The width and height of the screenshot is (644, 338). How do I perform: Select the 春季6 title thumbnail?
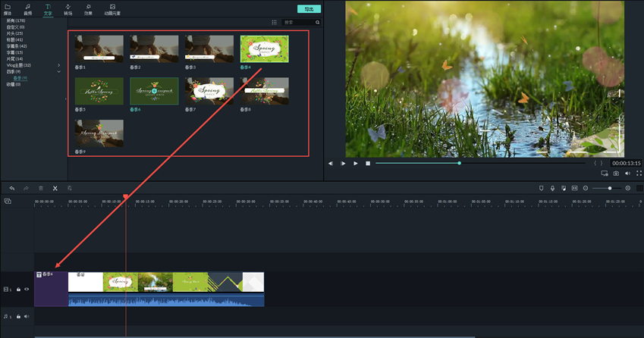click(154, 92)
